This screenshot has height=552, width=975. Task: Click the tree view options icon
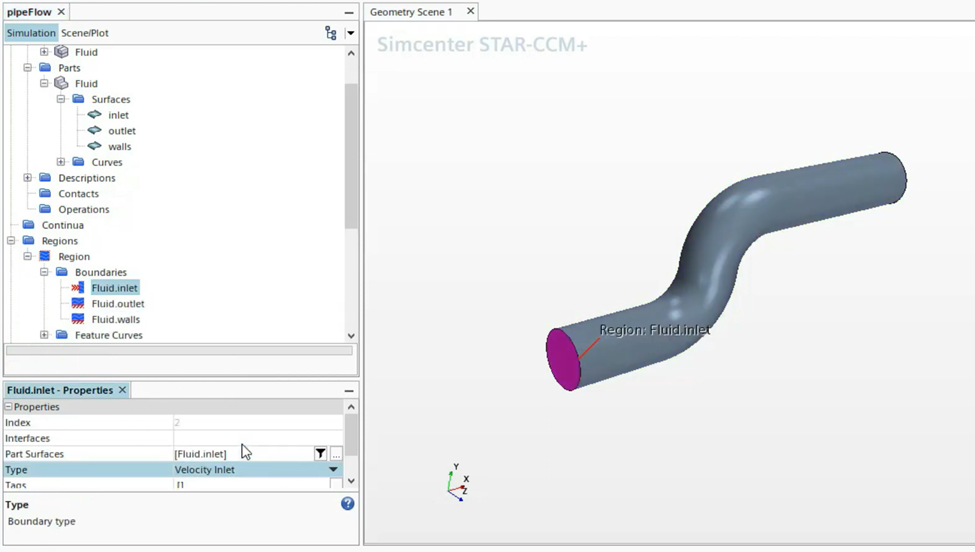(331, 33)
